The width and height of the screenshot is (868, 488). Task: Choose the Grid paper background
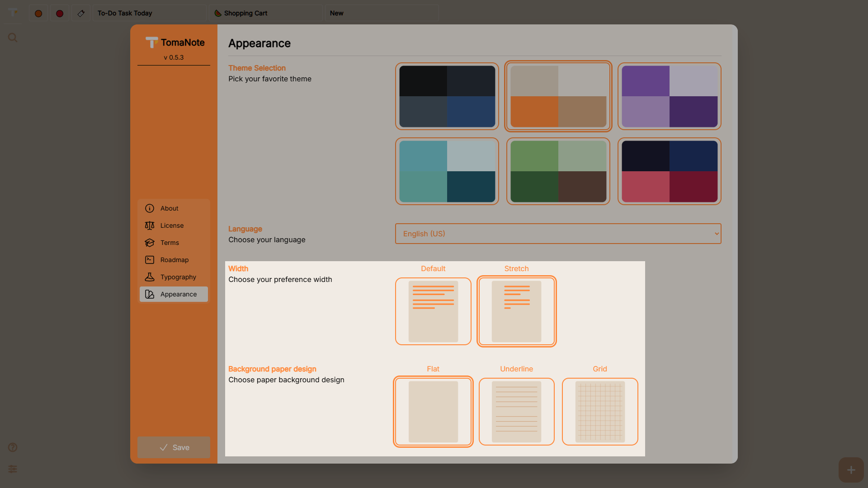600,412
